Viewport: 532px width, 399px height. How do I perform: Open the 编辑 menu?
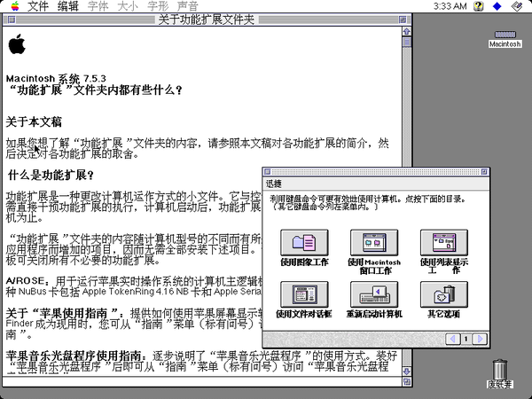67,6
